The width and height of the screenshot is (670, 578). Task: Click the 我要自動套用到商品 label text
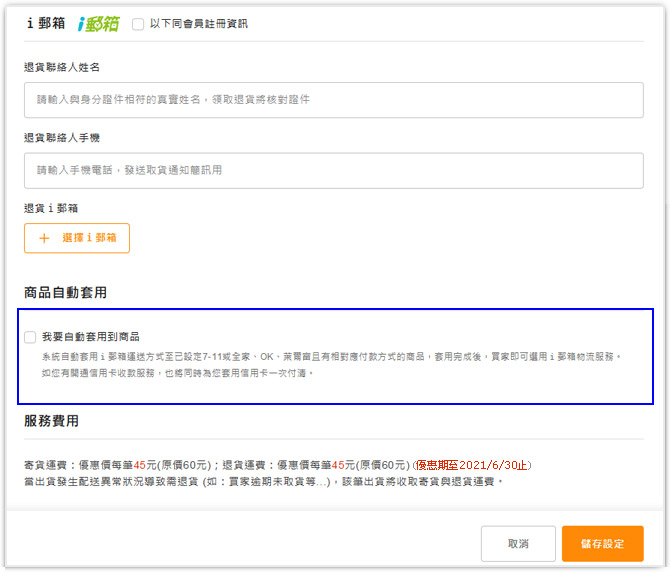click(x=91, y=337)
